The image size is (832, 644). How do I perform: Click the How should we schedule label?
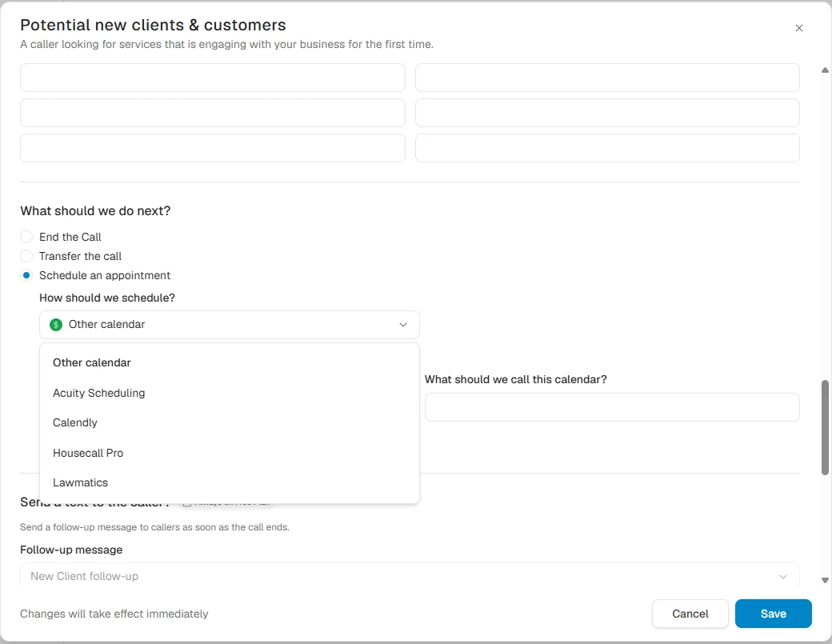click(107, 298)
